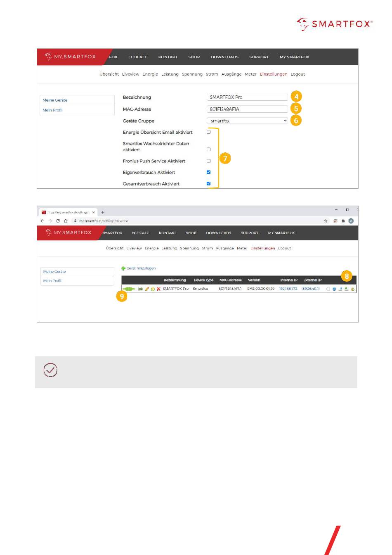This screenshot has width=392, height=555.
Task: Switch to Spannung in the browser window
Action: click(x=189, y=249)
